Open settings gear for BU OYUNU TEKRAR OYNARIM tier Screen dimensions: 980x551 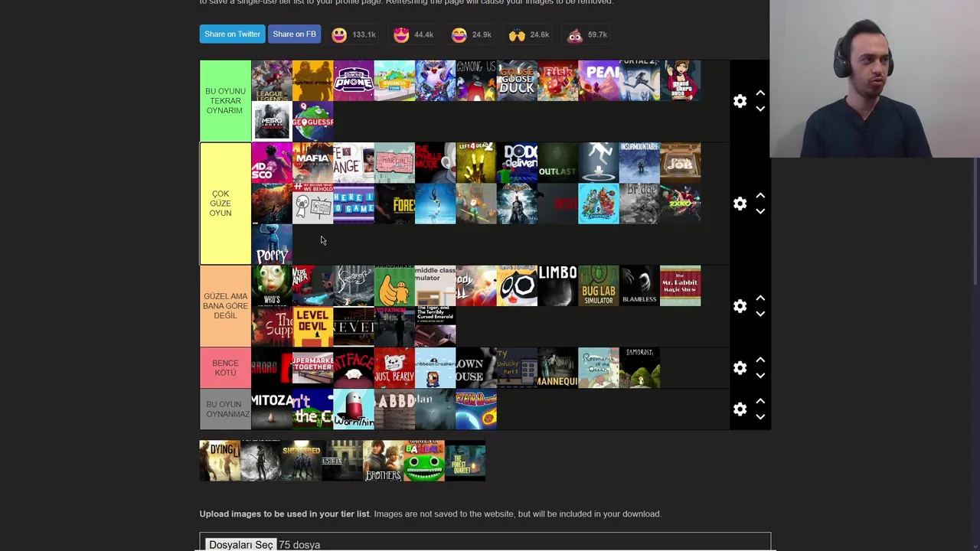tap(740, 101)
